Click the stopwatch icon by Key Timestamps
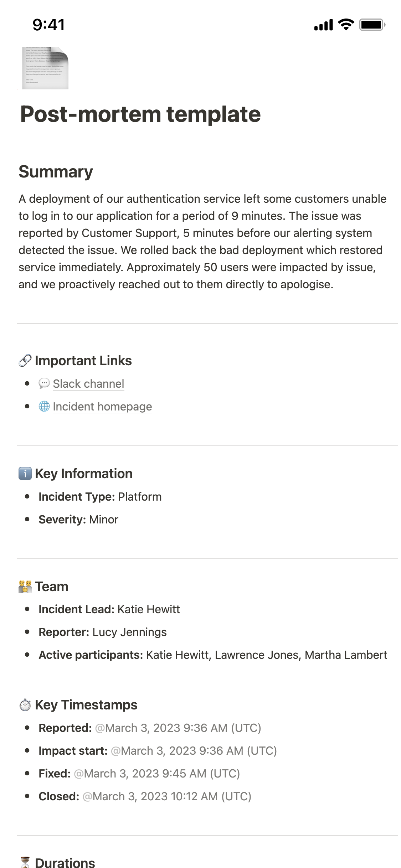The height and width of the screenshot is (868, 401). point(25,705)
